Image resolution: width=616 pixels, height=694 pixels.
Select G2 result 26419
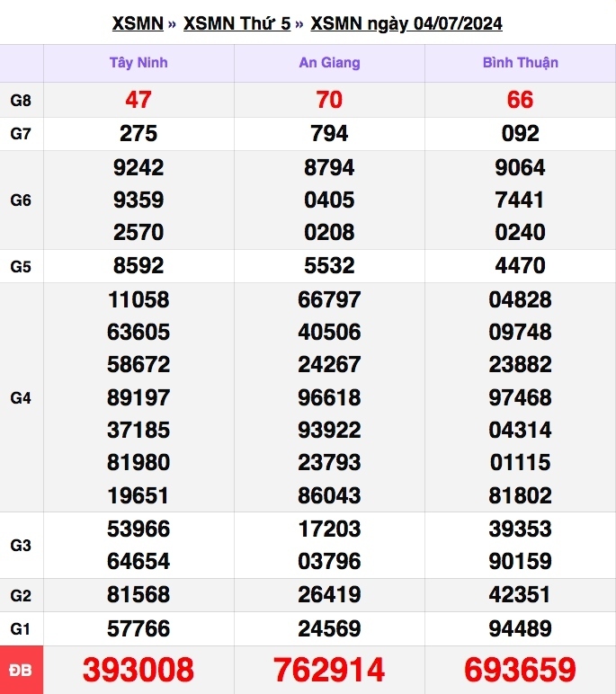[x=329, y=594]
